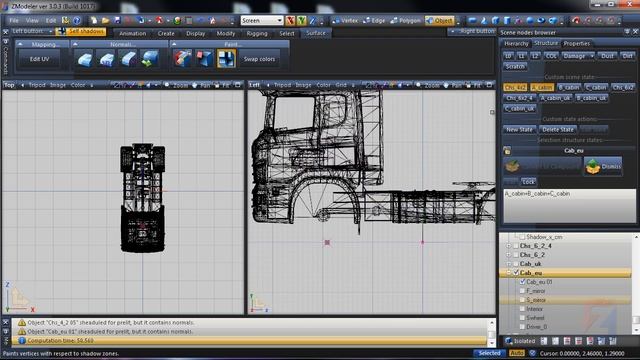Click second Normals tool icon
This screenshot has width=640, height=360.
(107, 59)
